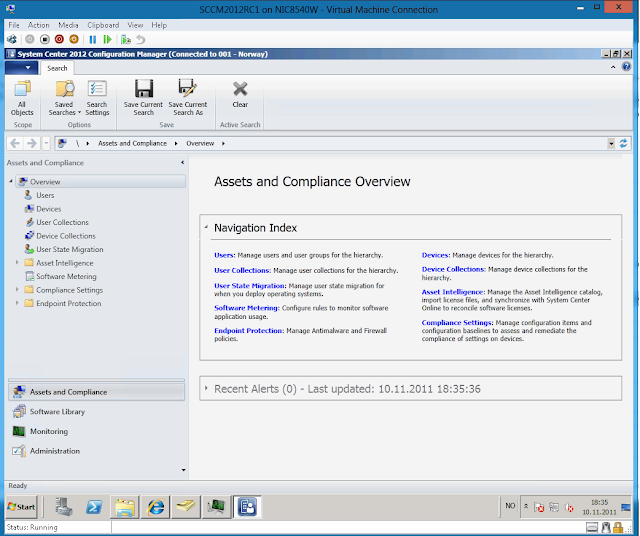Open PowerShell from the taskbar
The image size is (640, 536).
[94, 507]
